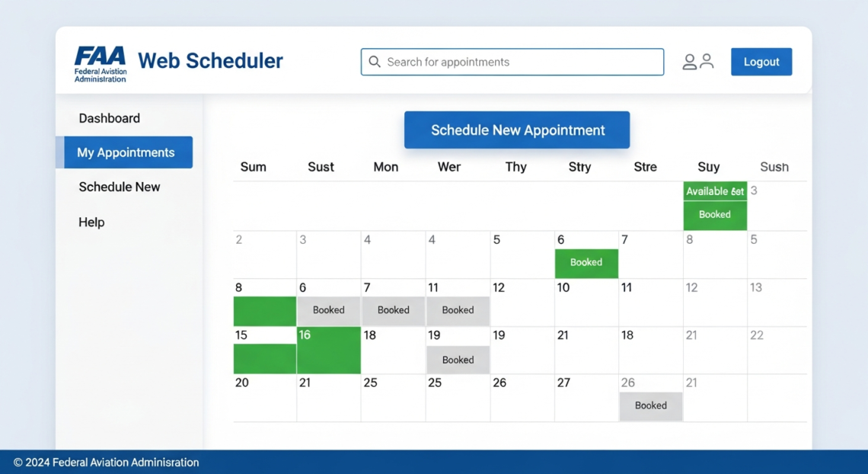Click inside the search for appointments field
This screenshot has height=474, width=868.
(x=512, y=62)
